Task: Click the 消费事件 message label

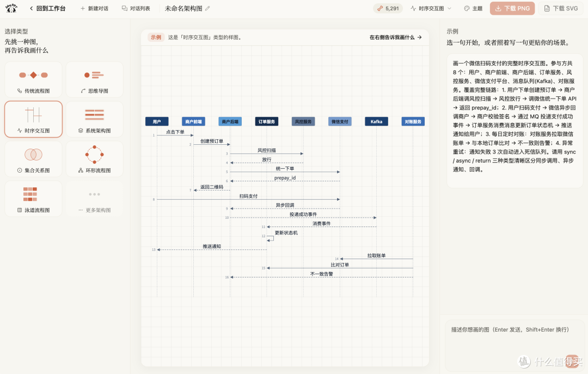Action: (321, 224)
